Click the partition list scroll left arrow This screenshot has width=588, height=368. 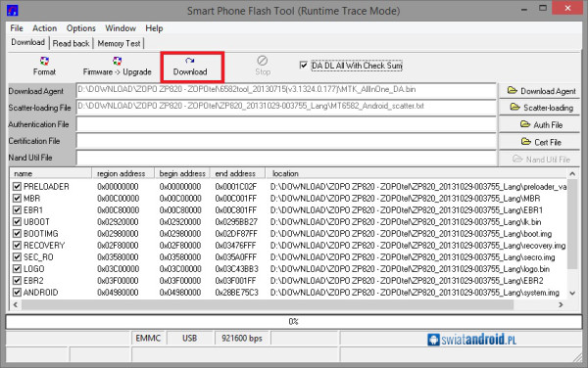coord(16,304)
